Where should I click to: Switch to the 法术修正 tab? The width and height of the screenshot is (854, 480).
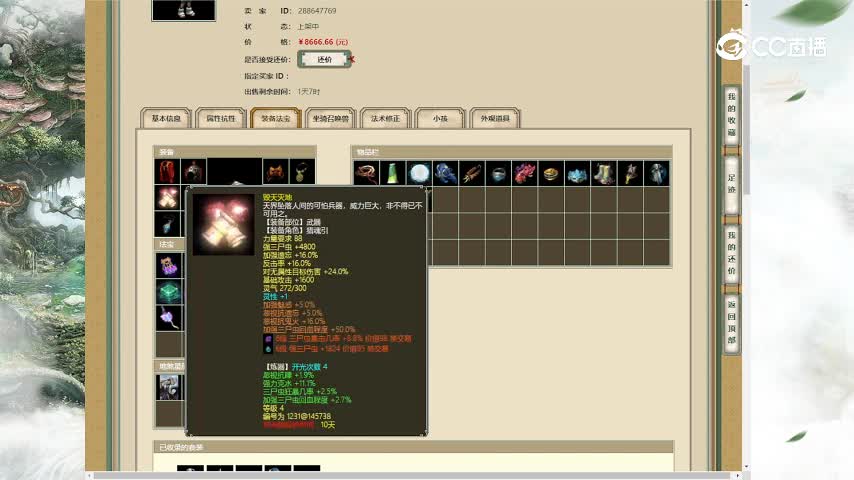coord(385,118)
